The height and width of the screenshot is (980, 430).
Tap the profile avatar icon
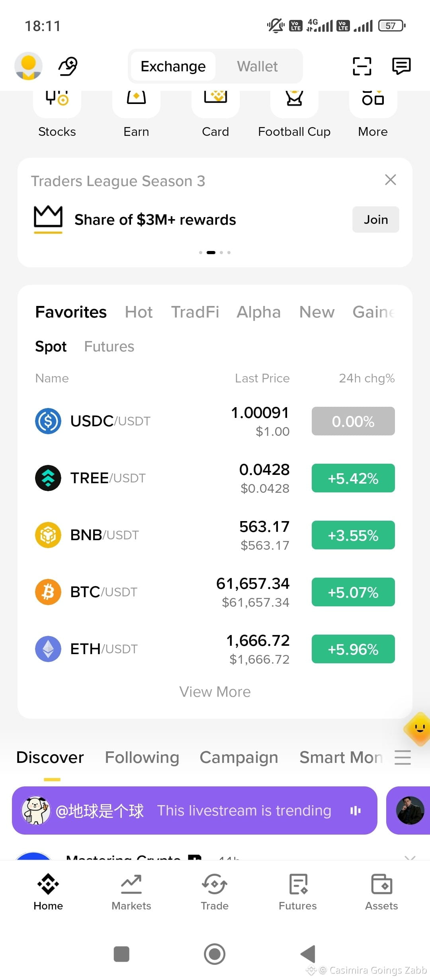[28, 66]
